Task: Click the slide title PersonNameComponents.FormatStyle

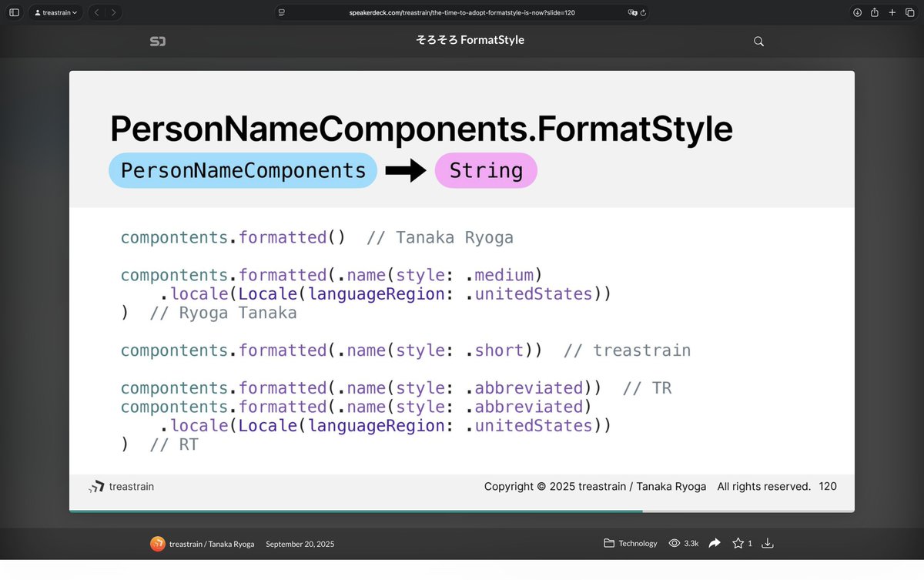Action: 421,129
